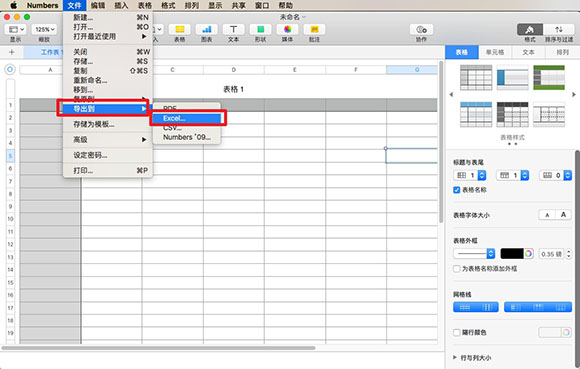Viewport: 580px width, 369px height.
Task: Toggle the 格式 format inspector button
Action: tap(530, 30)
